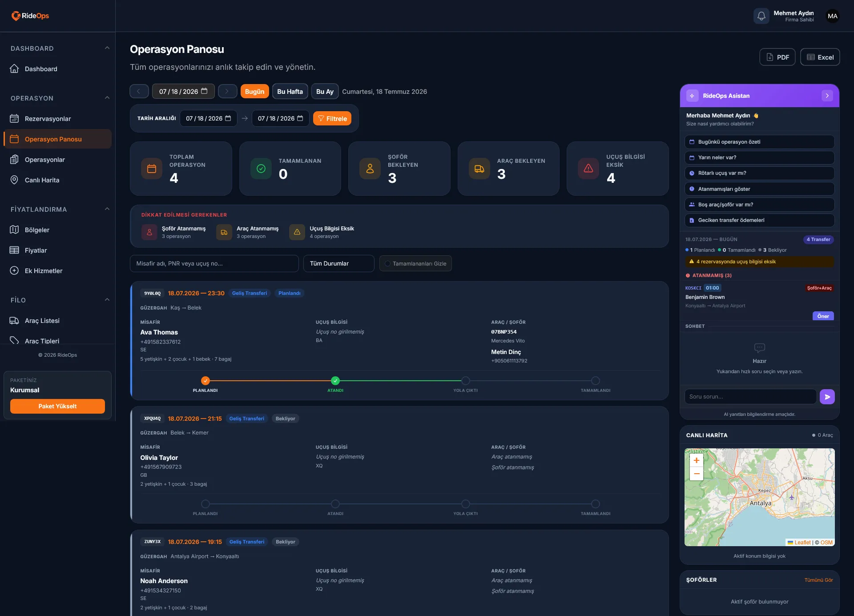This screenshot has height=616, width=854.
Task: Ask assistant Rötarlı uçuş var mı?
Action: (x=759, y=173)
